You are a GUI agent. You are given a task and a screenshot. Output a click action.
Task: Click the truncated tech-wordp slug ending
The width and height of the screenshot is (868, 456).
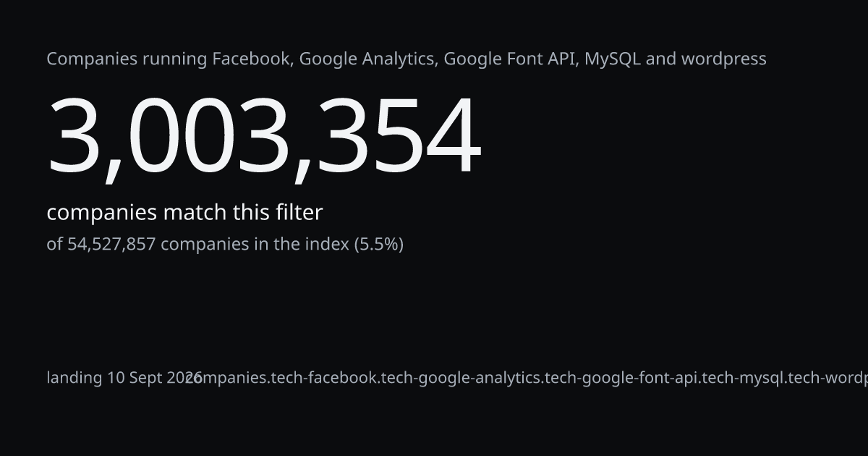828,378
